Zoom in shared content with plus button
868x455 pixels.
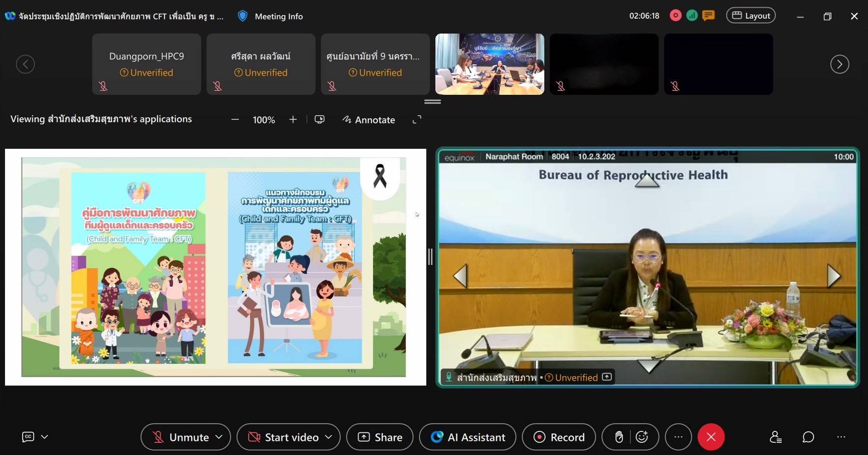pyautogui.click(x=293, y=120)
